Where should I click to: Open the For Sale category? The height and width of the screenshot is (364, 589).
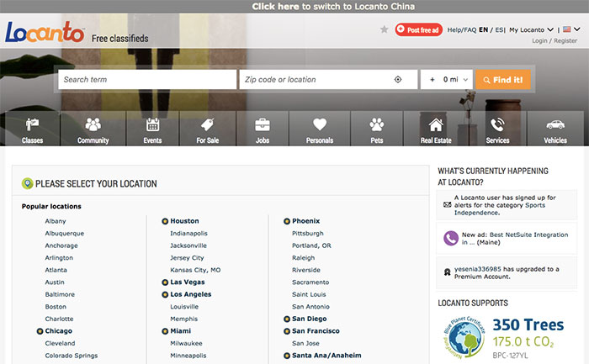tap(207, 129)
